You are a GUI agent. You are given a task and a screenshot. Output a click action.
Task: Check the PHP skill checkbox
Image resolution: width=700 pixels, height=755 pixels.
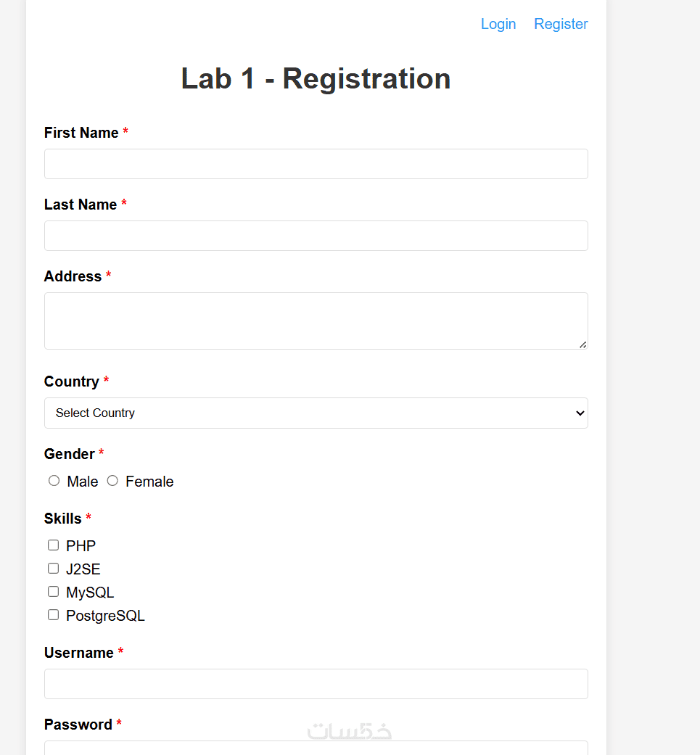coord(53,545)
